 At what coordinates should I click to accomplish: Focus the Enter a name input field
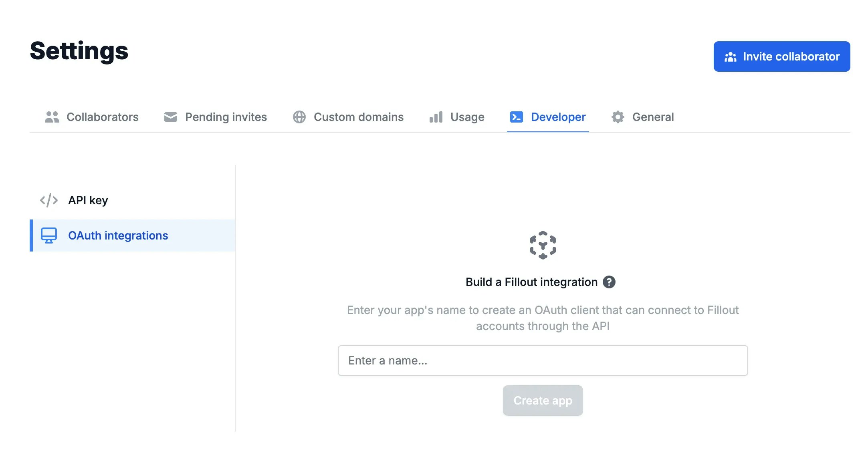tap(543, 360)
